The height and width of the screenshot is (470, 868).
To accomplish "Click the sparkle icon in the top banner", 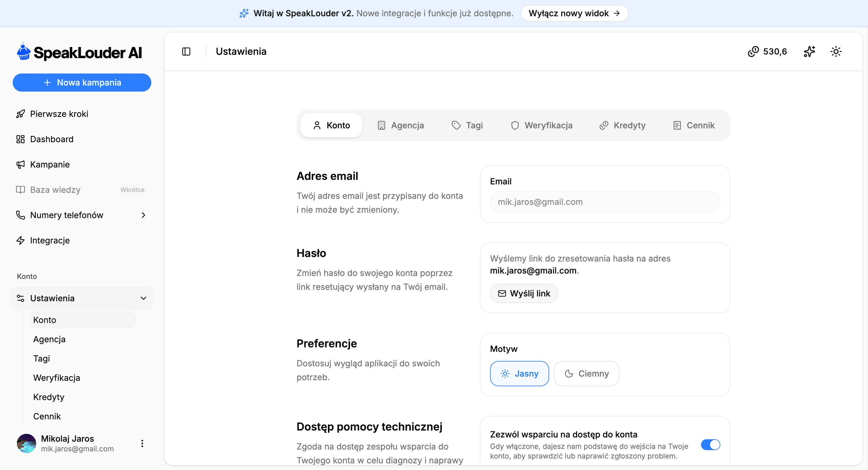I will click(x=244, y=13).
